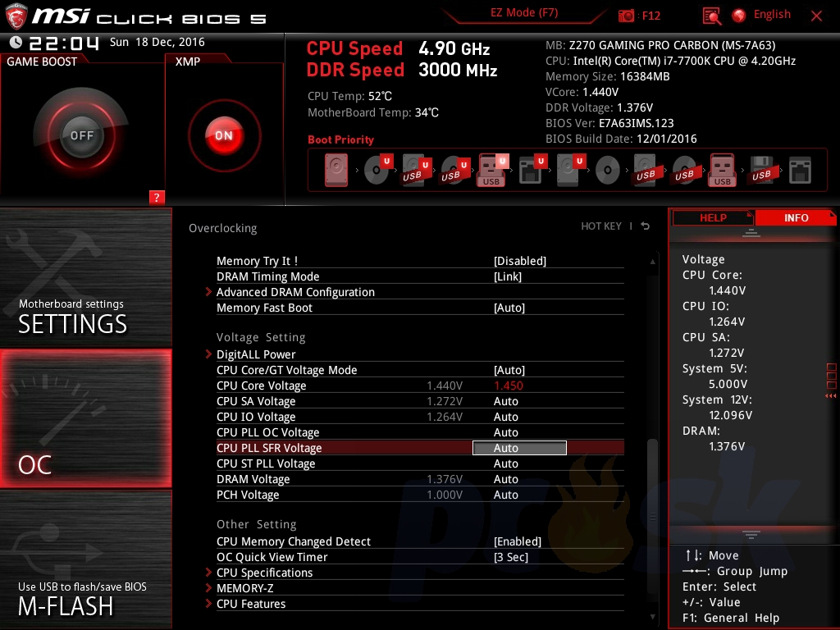Change DRAM Timing Mode [Link] value
The image size is (840, 630).
507,276
